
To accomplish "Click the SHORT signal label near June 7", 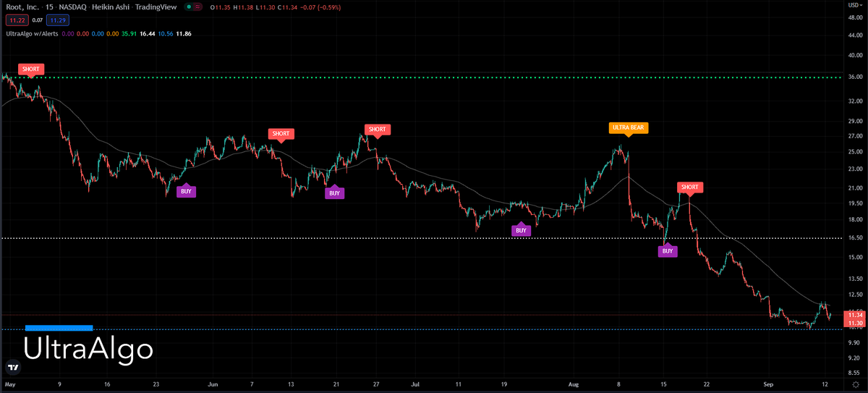I will [280, 134].
